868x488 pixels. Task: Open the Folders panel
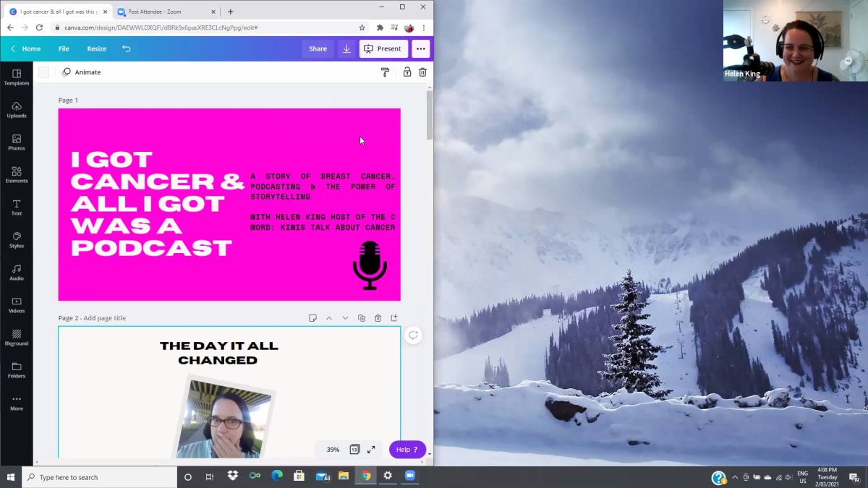pos(17,369)
